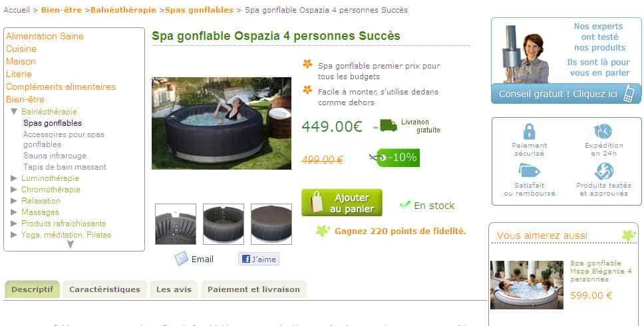Click the -10% discount tag

(398, 158)
